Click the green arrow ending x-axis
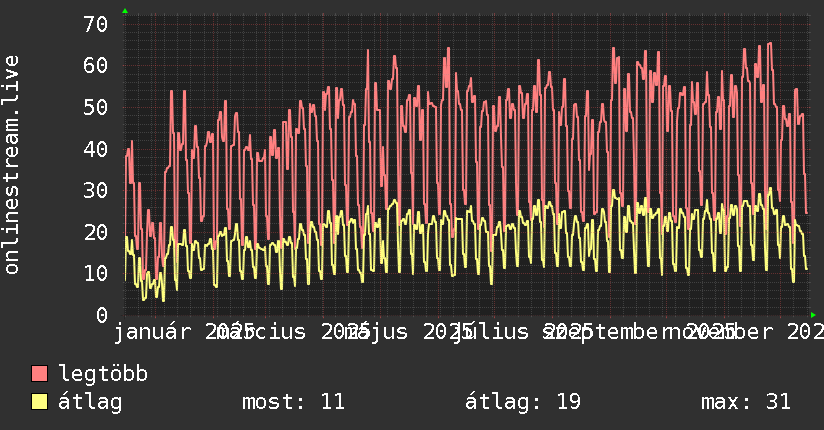 tap(813, 315)
